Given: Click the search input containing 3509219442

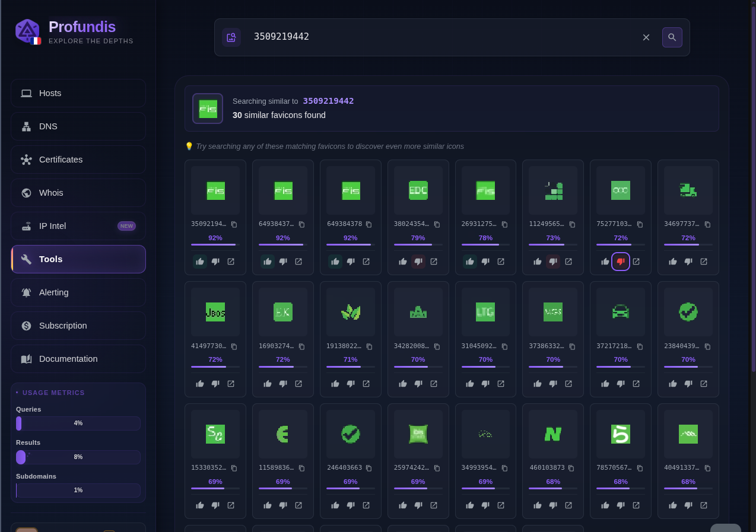Looking at the screenshot, I should (x=439, y=37).
